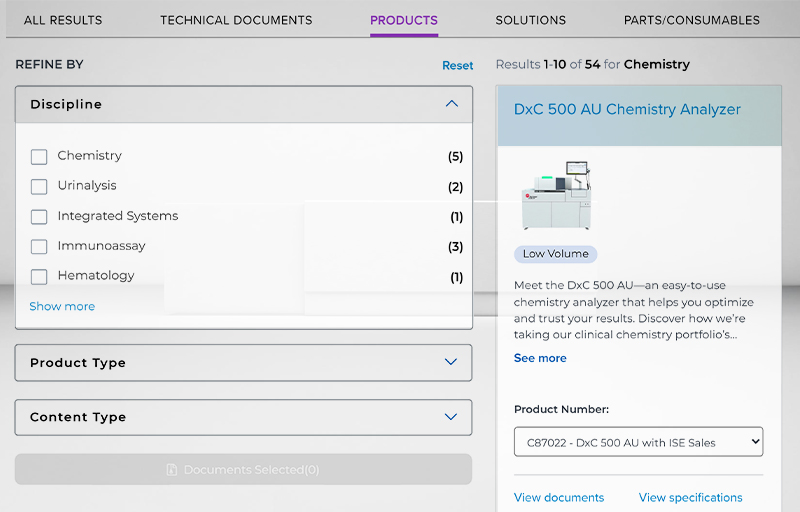Show more discipline options
The width and height of the screenshot is (800, 512).
pos(62,306)
